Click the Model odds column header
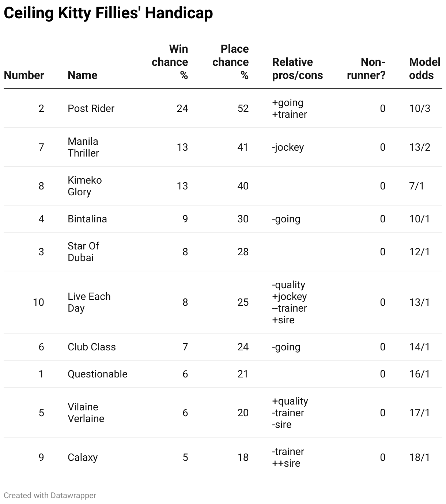Image resolution: width=446 pixels, height=504 pixels. [424, 68]
